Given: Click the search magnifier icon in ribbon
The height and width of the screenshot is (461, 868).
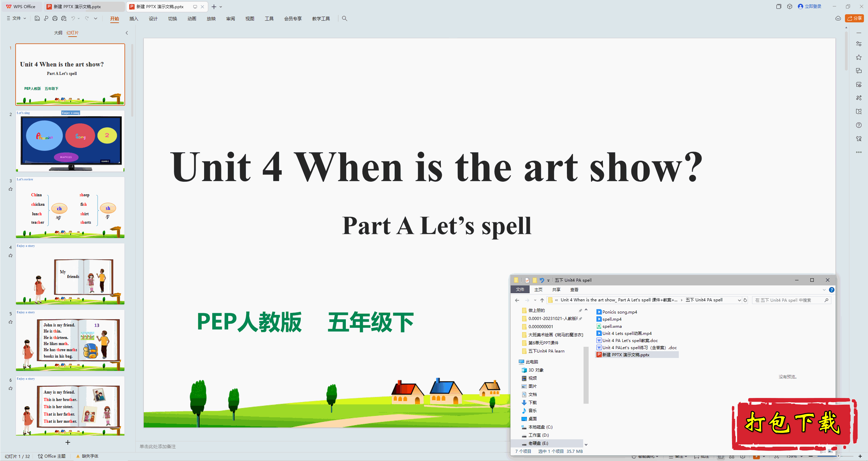Looking at the screenshot, I should [344, 18].
